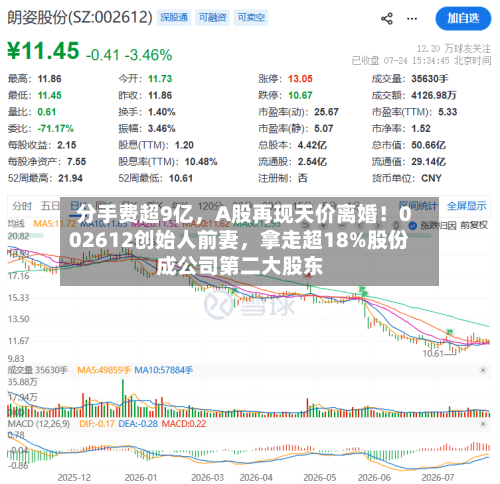Click the 振幅 value 3.46%
Image resolution: width=500 pixels, height=484 pixels.
pyautogui.click(x=162, y=128)
